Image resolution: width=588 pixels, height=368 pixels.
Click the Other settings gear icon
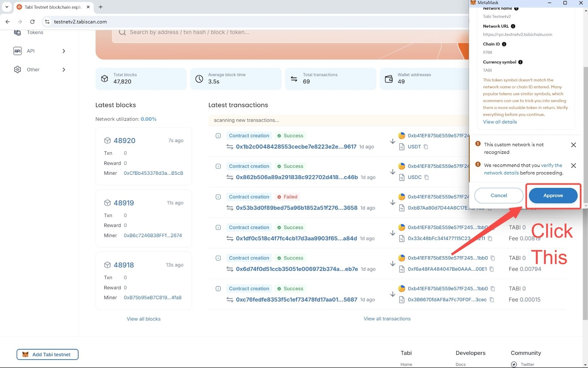(x=17, y=70)
